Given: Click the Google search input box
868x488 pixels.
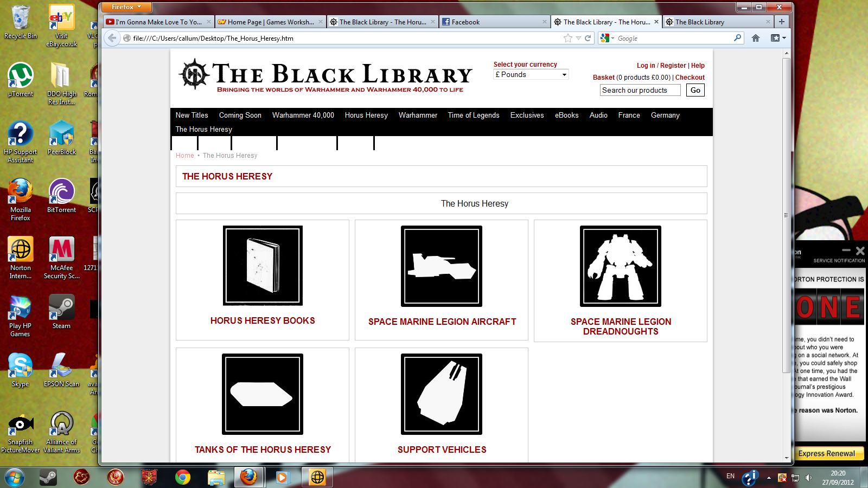Looking at the screenshot, I should coord(674,38).
